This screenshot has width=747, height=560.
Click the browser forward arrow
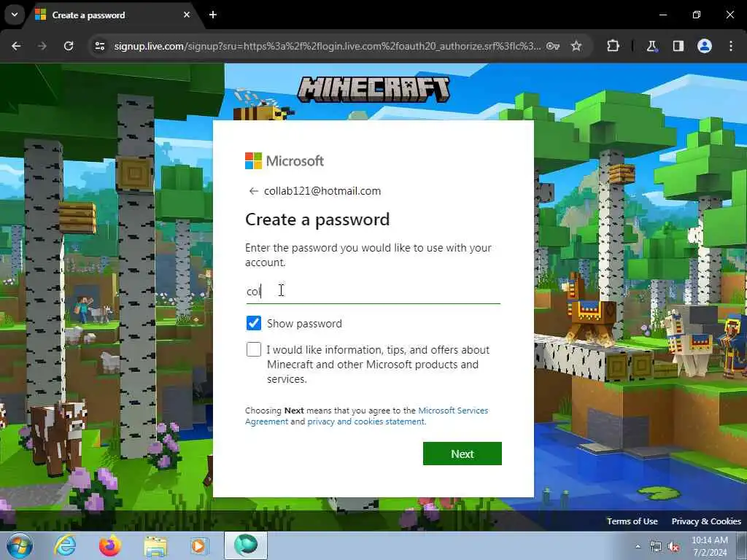pyautogui.click(x=42, y=46)
